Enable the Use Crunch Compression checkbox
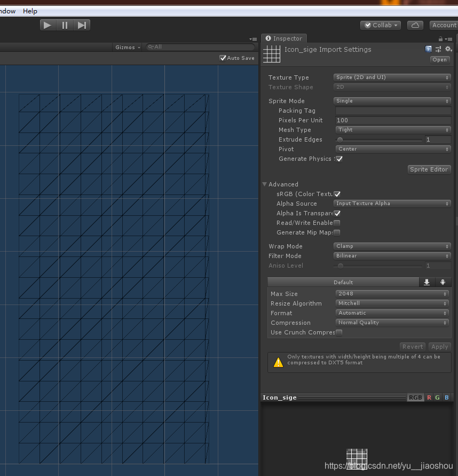 pos(339,332)
